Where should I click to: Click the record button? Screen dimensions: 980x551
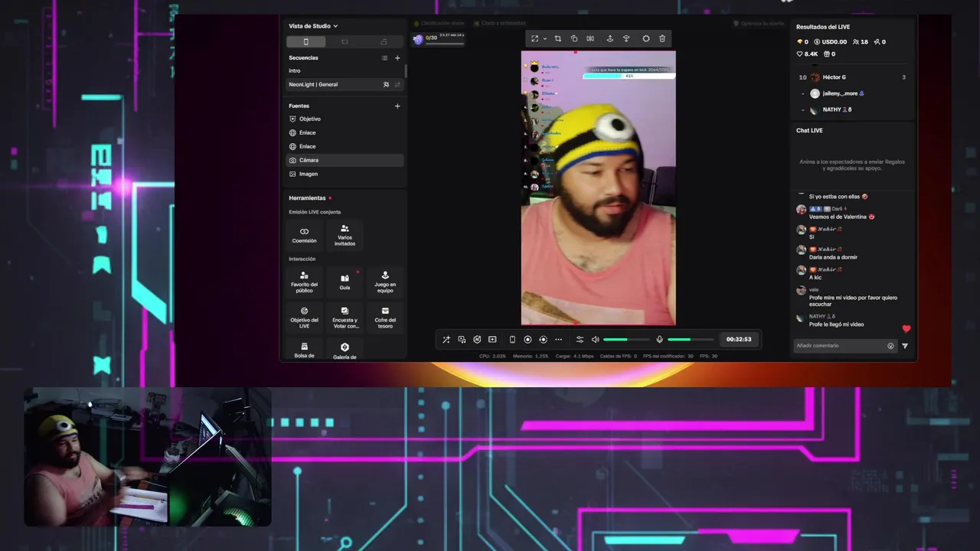point(528,339)
